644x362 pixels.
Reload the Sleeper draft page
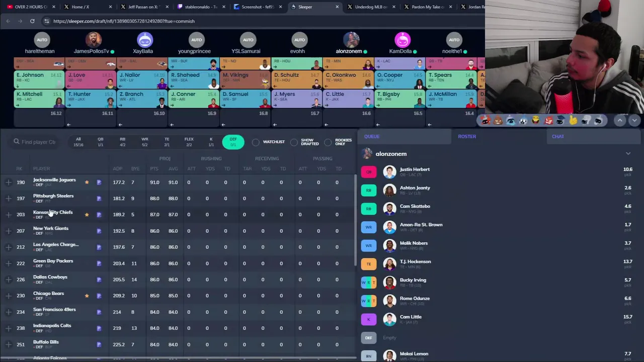point(32,21)
